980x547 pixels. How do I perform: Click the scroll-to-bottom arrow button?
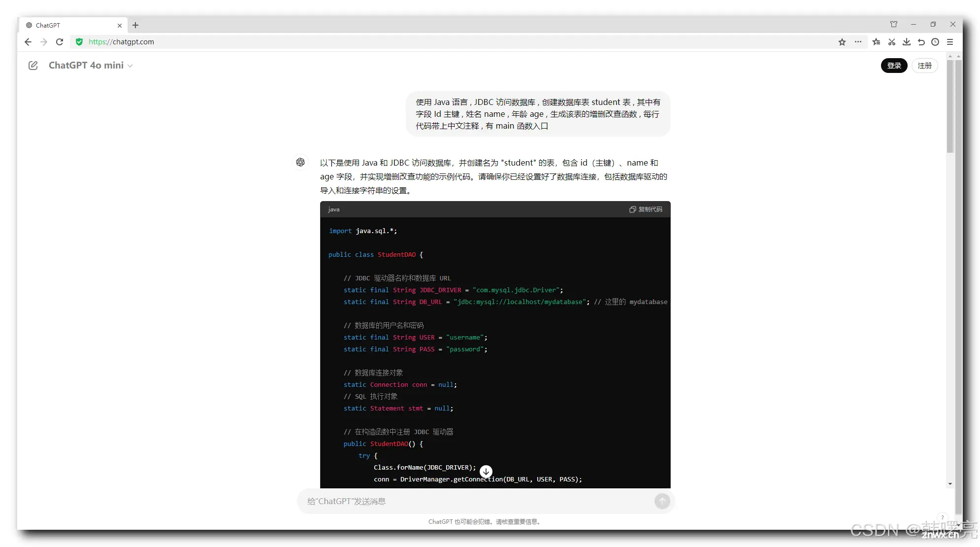click(486, 471)
